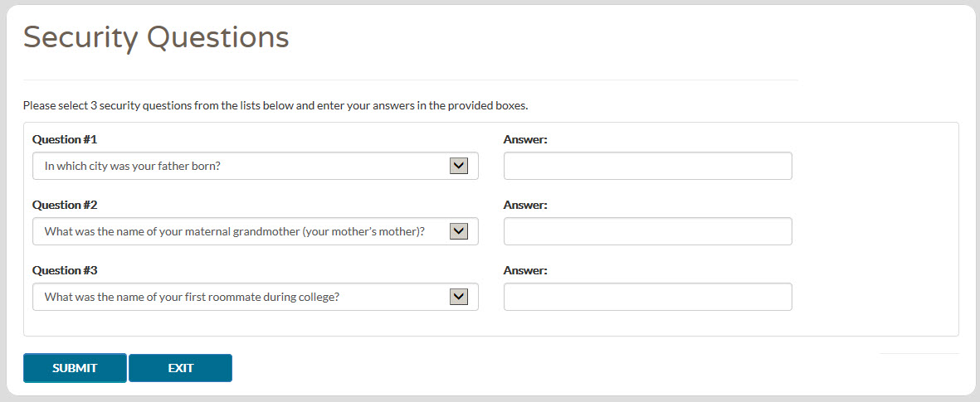Focus the answer box for Question #1
The width and height of the screenshot is (980, 402).
(x=647, y=166)
